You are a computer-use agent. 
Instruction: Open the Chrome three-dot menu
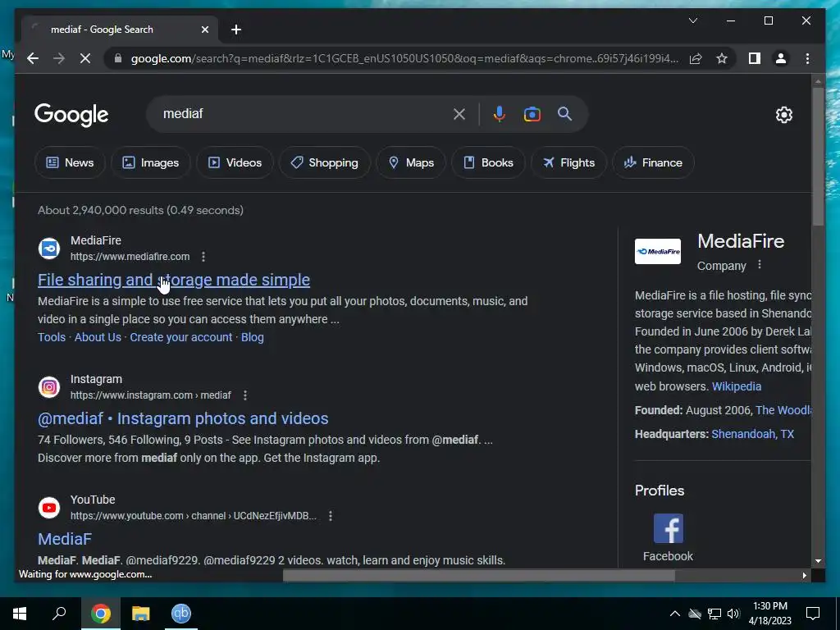(x=807, y=58)
